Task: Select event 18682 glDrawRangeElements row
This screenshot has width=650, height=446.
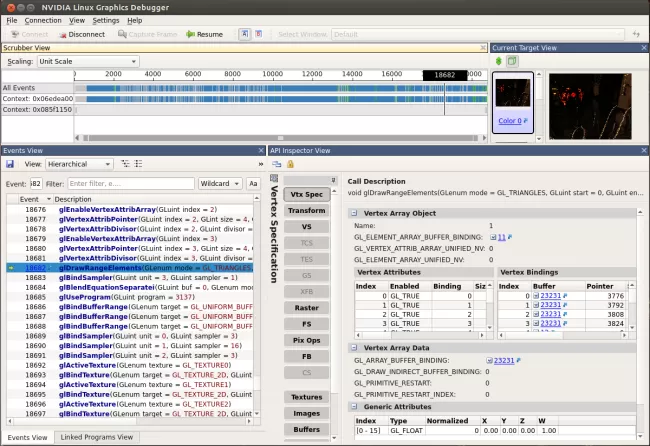Action: 130,268
